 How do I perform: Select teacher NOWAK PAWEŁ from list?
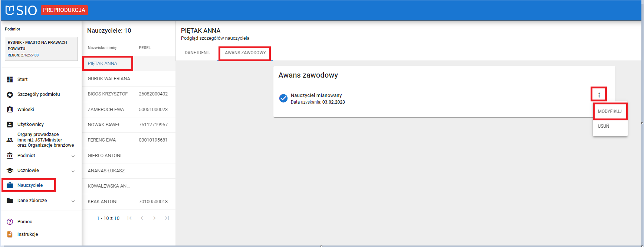tap(104, 125)
